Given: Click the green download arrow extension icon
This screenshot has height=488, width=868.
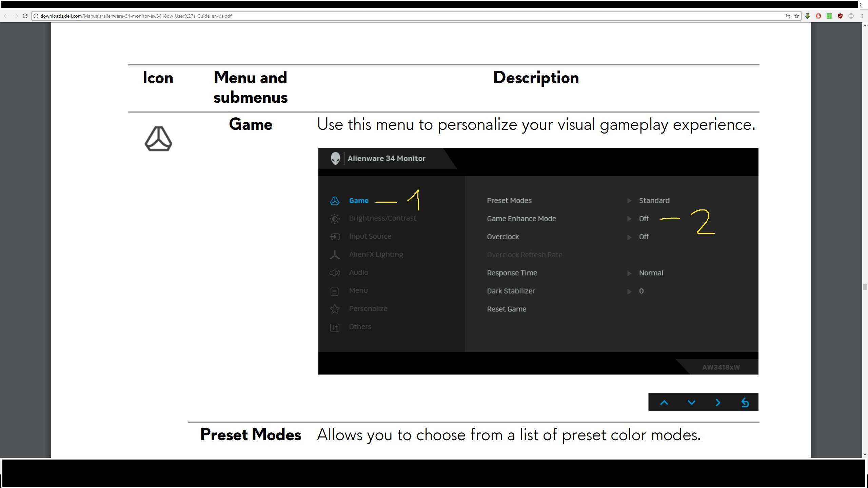Looking at the screenshot, I should (808, 16).
